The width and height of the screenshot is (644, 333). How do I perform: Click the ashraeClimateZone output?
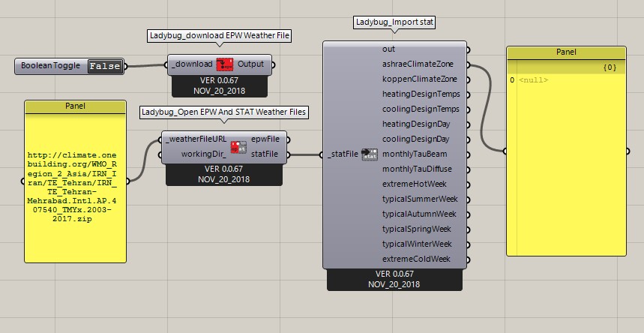(x=418, y=64)
